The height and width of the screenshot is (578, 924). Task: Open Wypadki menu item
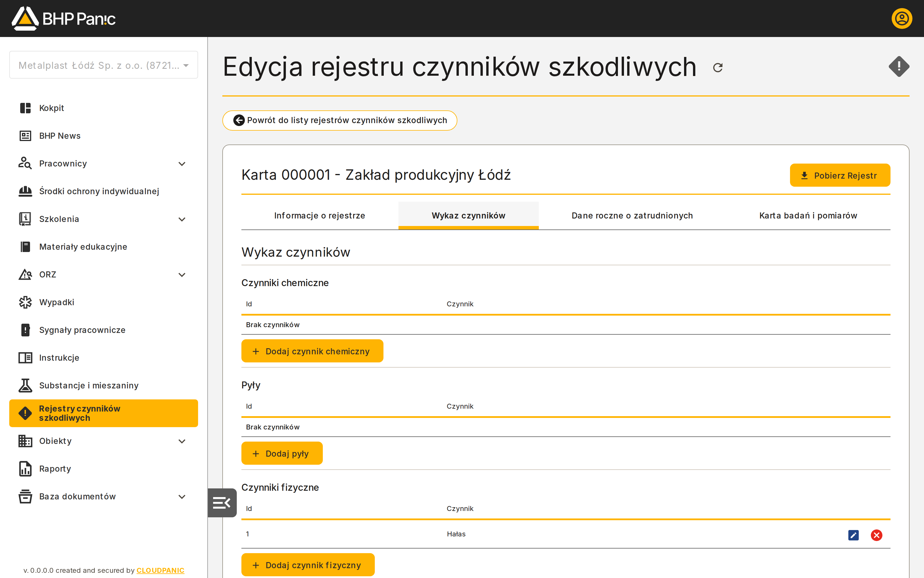coord(103,302)
